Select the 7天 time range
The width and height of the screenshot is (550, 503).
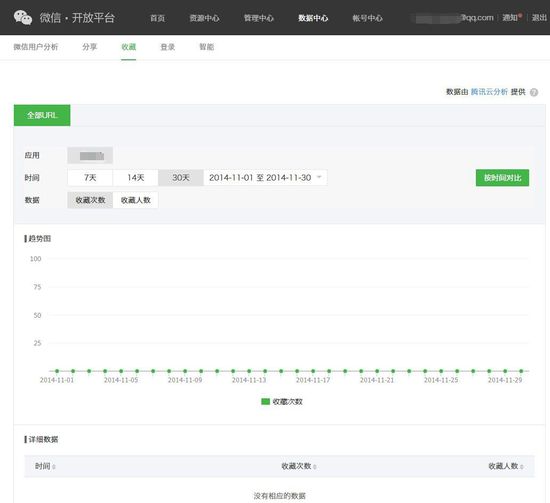(90, 177)
